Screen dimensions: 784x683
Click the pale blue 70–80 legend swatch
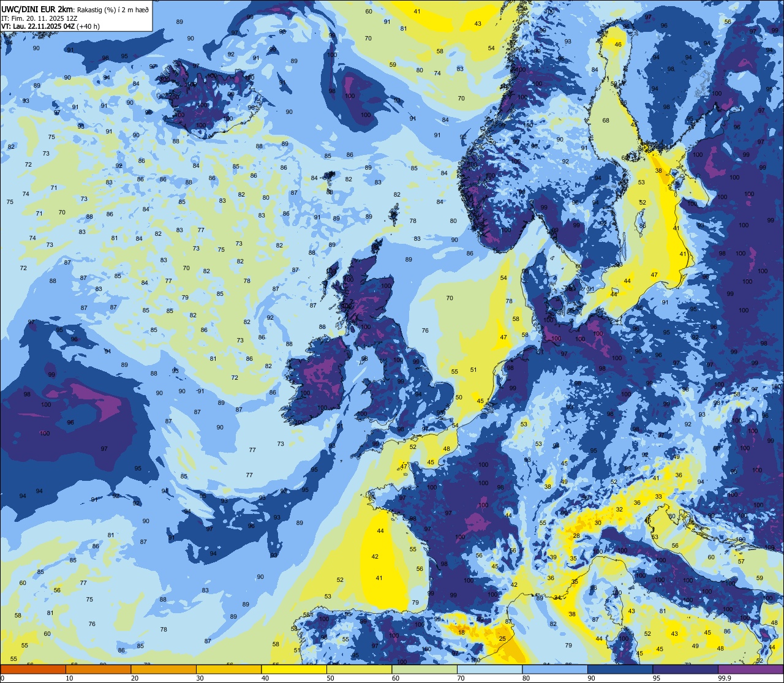tap(489, 669)
